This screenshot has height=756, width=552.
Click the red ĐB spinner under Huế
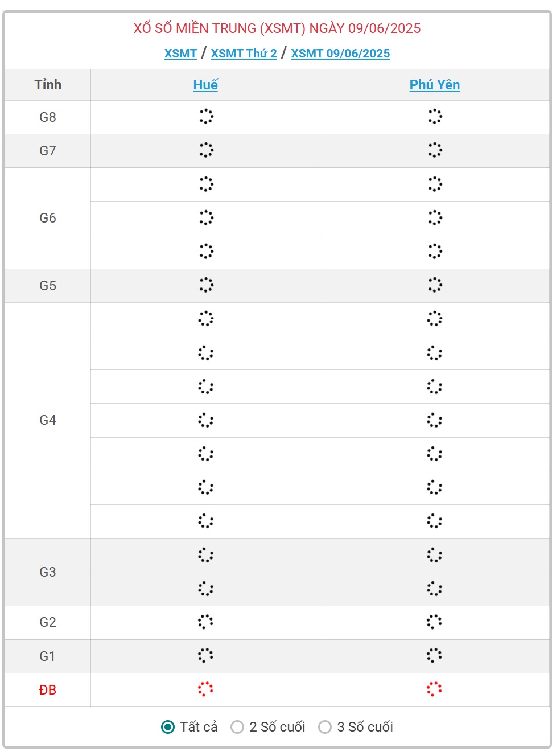point(205,689)
